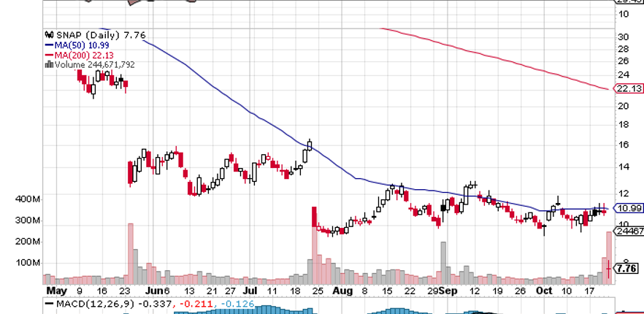Click the 19 date label in September
The height and width of the screenshot is (314, 644).
[497, 291]
